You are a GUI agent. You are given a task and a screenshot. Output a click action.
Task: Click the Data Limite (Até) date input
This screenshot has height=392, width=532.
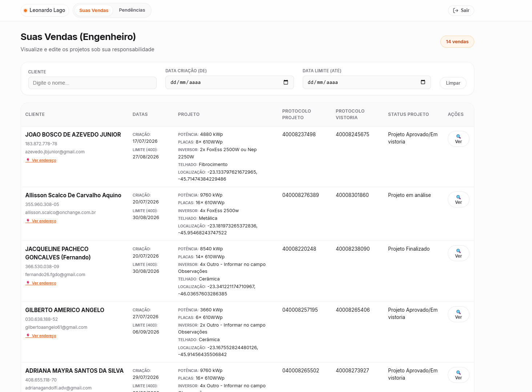tap(367, 82)
